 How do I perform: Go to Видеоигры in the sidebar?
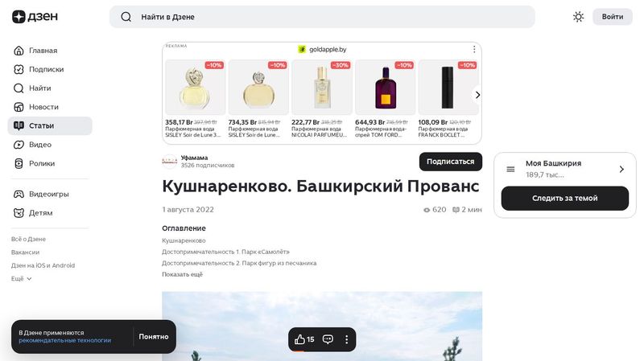(x=48, y=194)
